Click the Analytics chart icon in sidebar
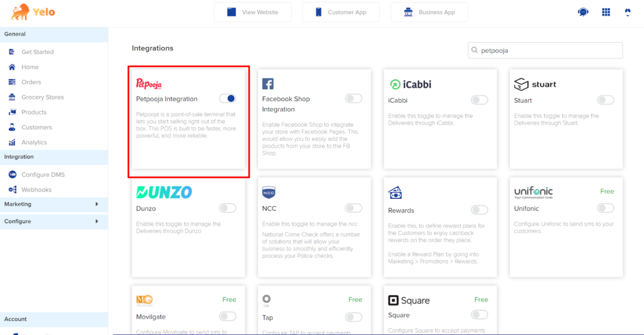Screen dimensions: 644x335 [x=12, y=143]
